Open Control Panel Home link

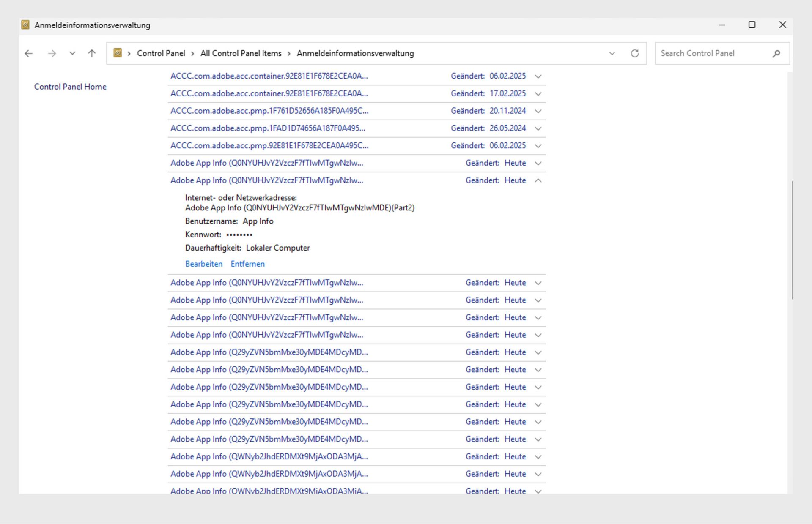click(x=70, y=87)
